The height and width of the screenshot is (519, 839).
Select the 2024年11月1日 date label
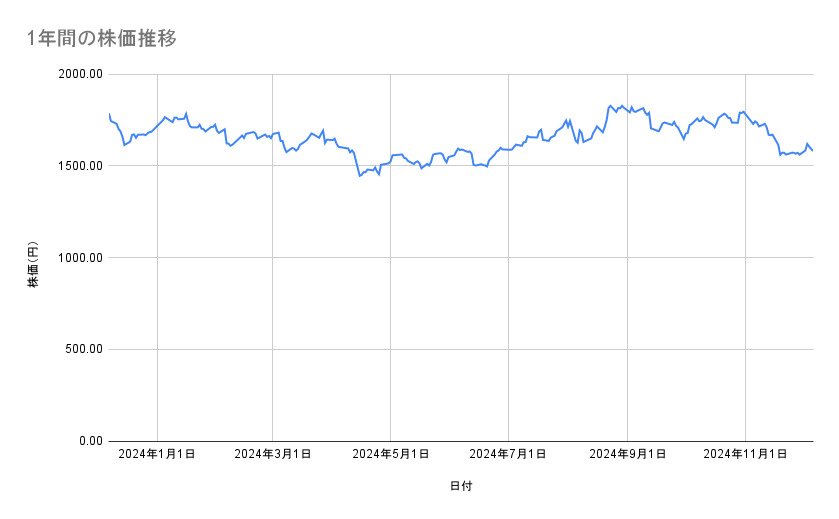(744, 454)
